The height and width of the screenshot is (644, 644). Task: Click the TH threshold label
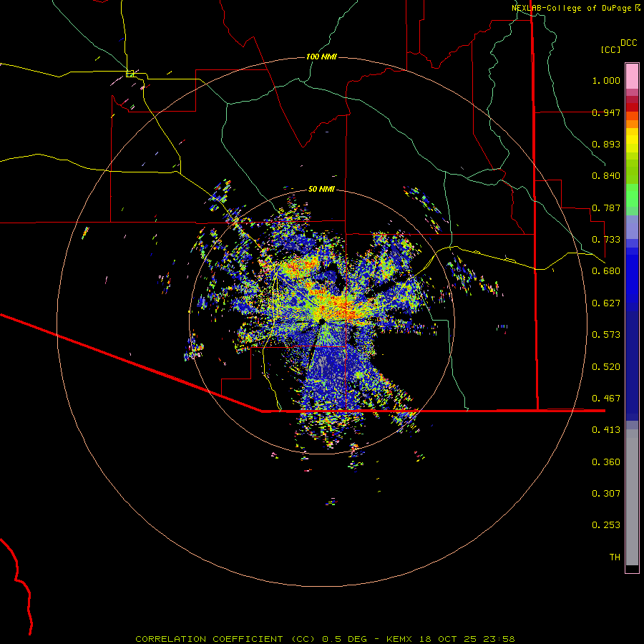point(615,557)
